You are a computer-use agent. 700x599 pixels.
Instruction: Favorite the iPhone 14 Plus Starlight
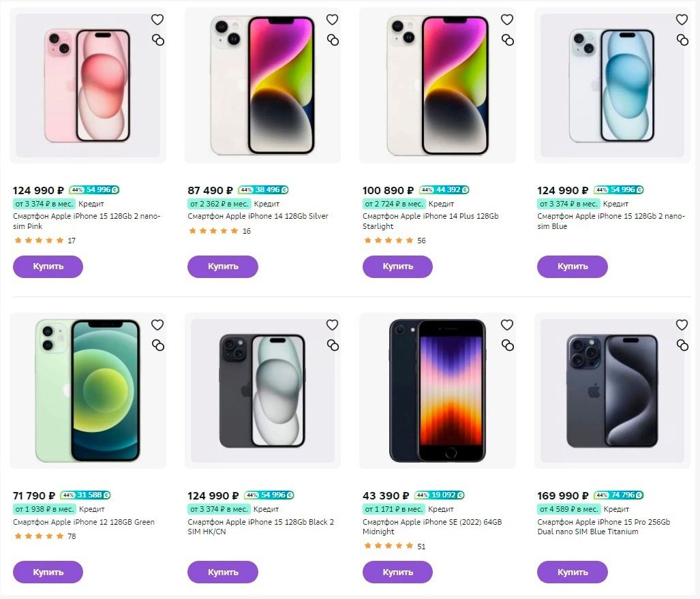coord(507,20)
